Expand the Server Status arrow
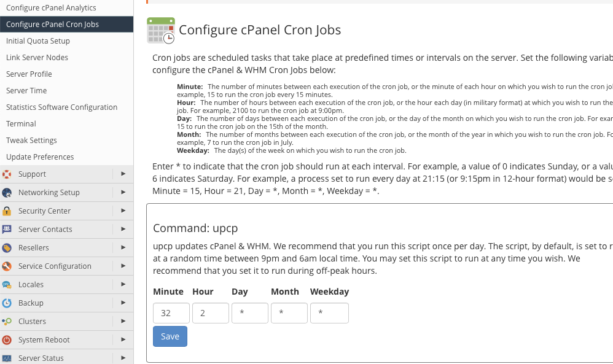613x364 pixels. (123, 358)
